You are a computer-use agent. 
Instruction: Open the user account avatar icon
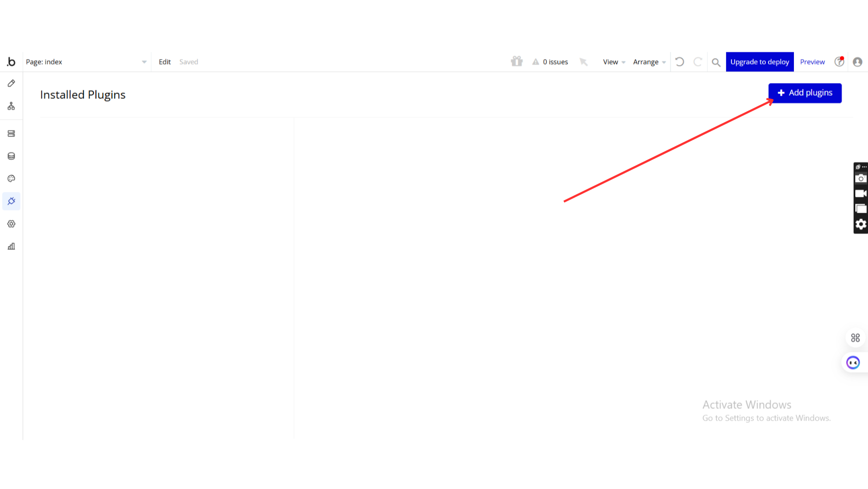tap(858, 62)
